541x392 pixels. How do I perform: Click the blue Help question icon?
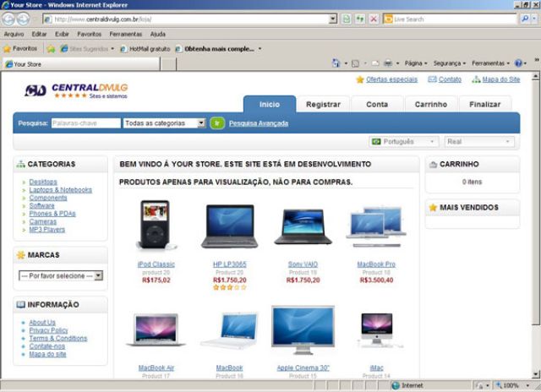coord(518,63)
